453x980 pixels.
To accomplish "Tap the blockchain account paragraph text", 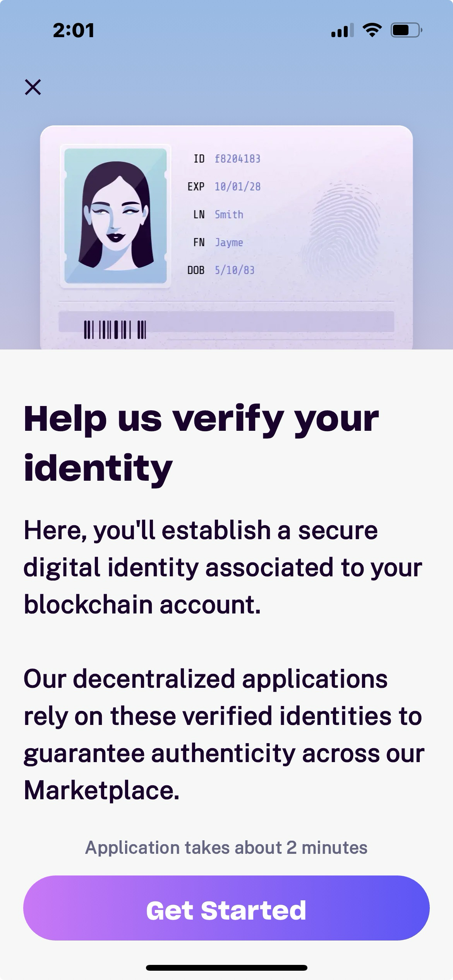I will pyautogui.click(x=223, y=567).
